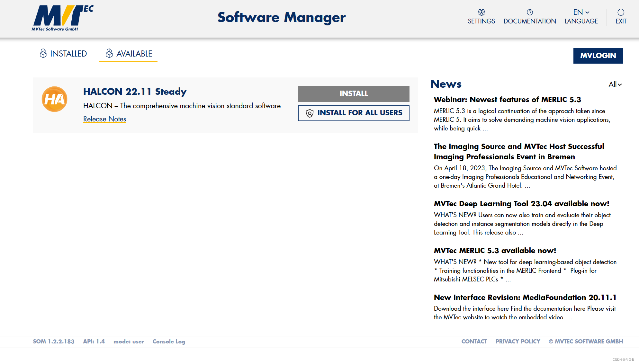The width and height of the screenshot is (639, 364).
Task: Click the DOCUMENTATION label
Action: click(530, 21)
